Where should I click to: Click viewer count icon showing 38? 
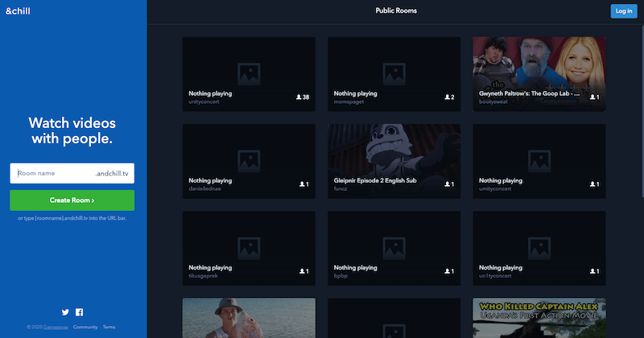[x=299, y=97]
